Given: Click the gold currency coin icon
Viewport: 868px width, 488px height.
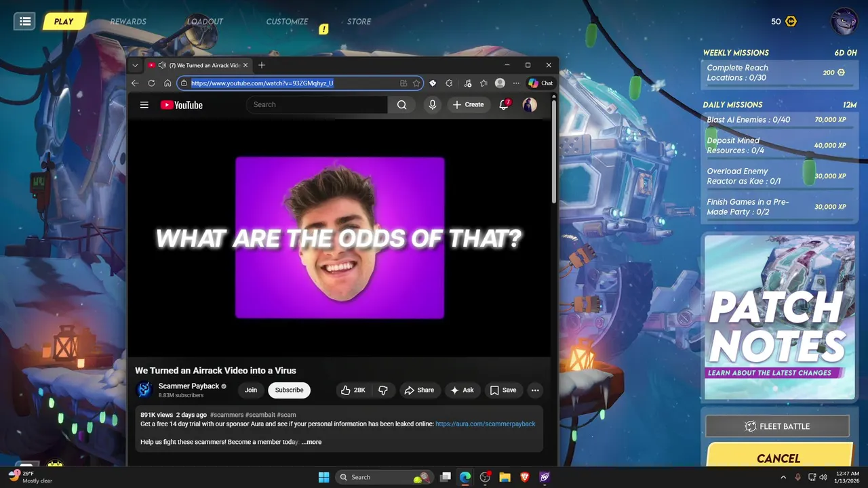Looking at the screenshot, I should point(791,22).
